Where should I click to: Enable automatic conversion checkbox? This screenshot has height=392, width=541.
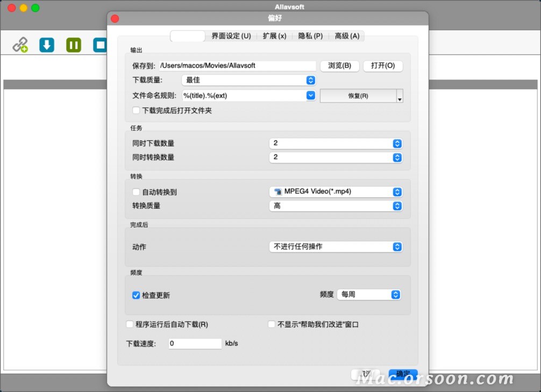click(x=136, y=192)
